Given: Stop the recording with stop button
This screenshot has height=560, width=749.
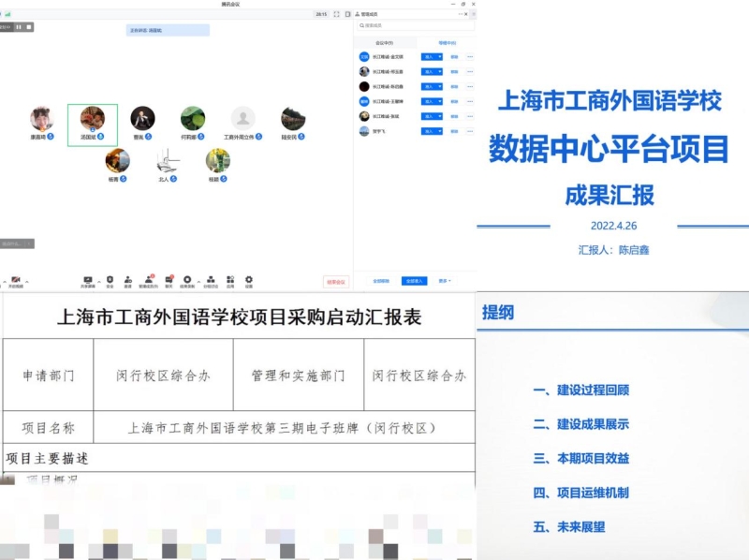Looking at the screenshot, I should point(29,27).
